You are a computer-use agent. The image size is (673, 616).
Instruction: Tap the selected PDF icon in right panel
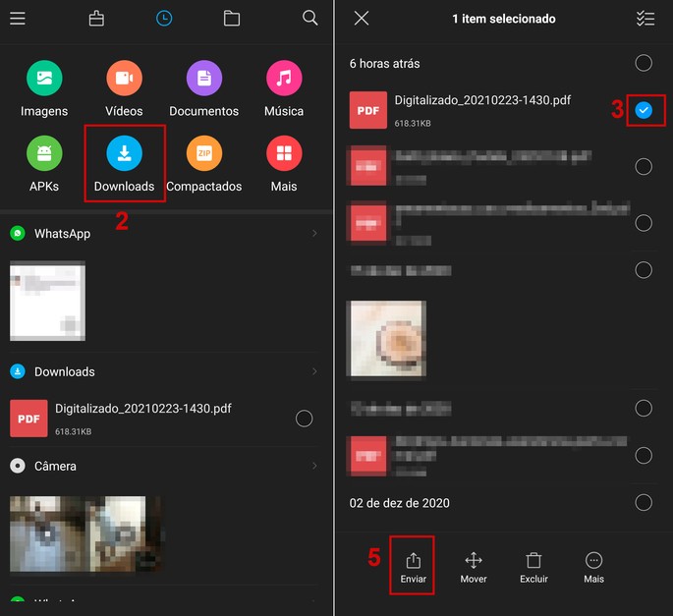367,110
